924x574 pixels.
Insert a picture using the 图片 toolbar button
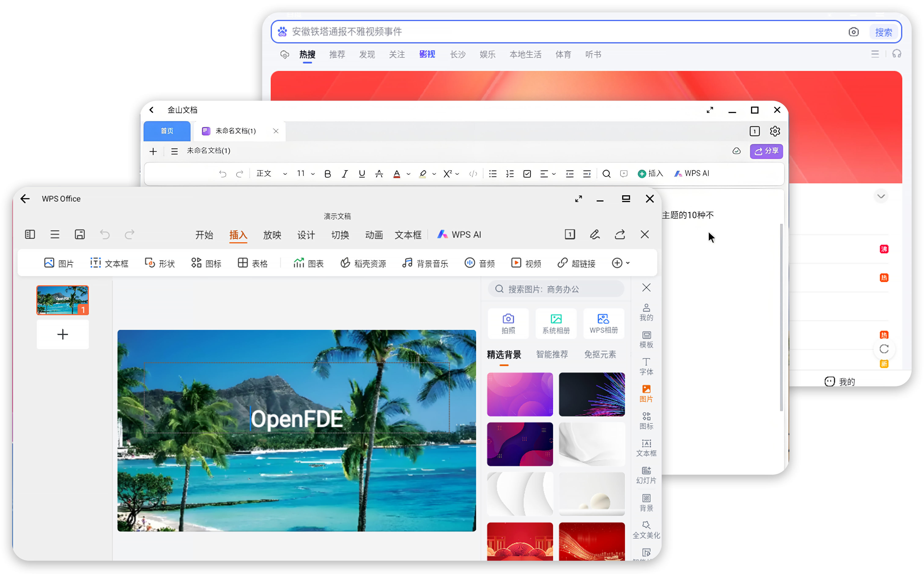point(59,263)
